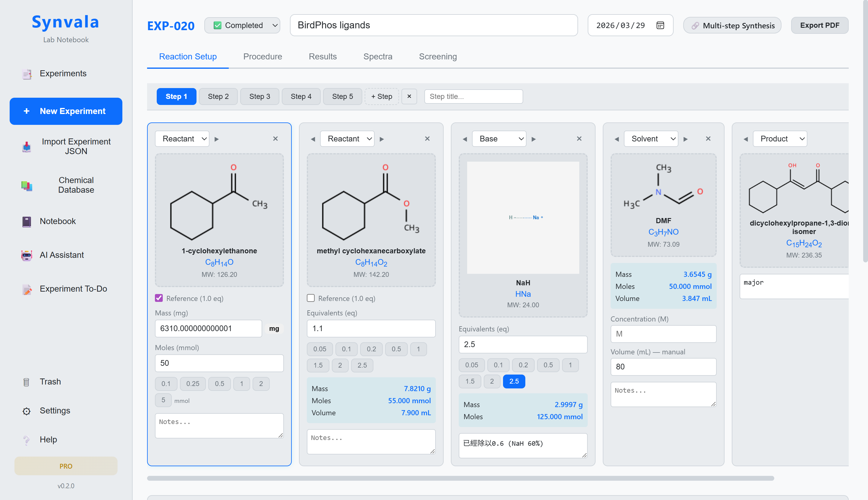Switch to the Procedure tab
This screenshot has width=868, height=500.
(x=263, y=57)
